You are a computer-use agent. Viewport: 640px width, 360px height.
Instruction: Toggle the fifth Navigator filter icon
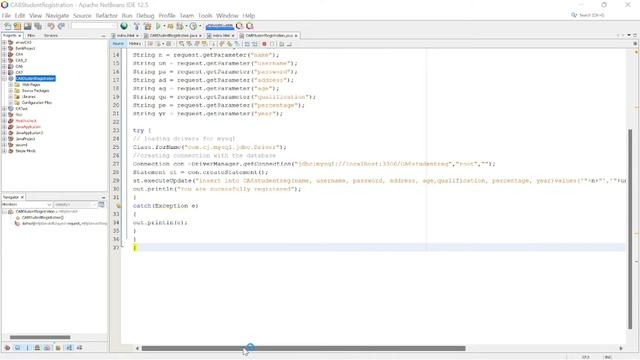[47, 348]
